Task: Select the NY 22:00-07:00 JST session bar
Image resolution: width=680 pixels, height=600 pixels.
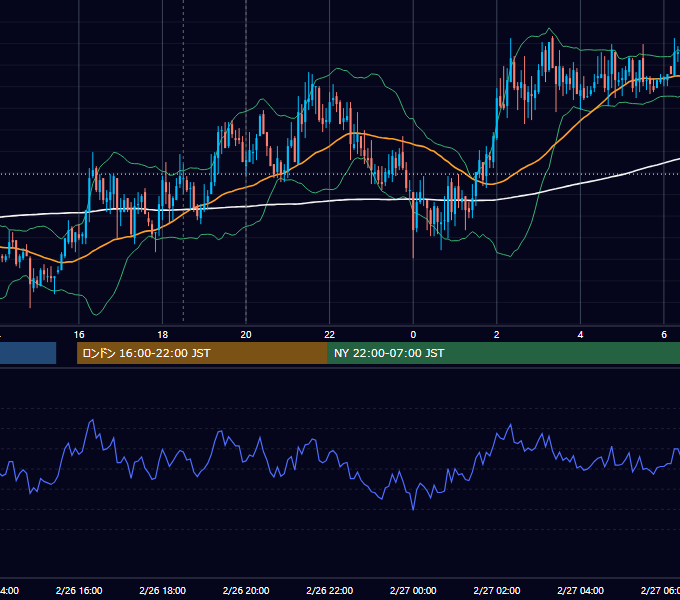Action: point(503,353)
